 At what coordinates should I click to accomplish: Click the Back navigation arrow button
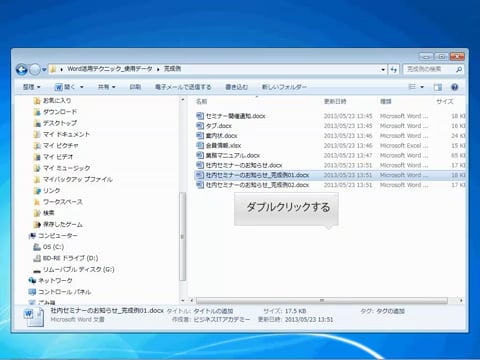pyautogui.click(x=22, y=69)
